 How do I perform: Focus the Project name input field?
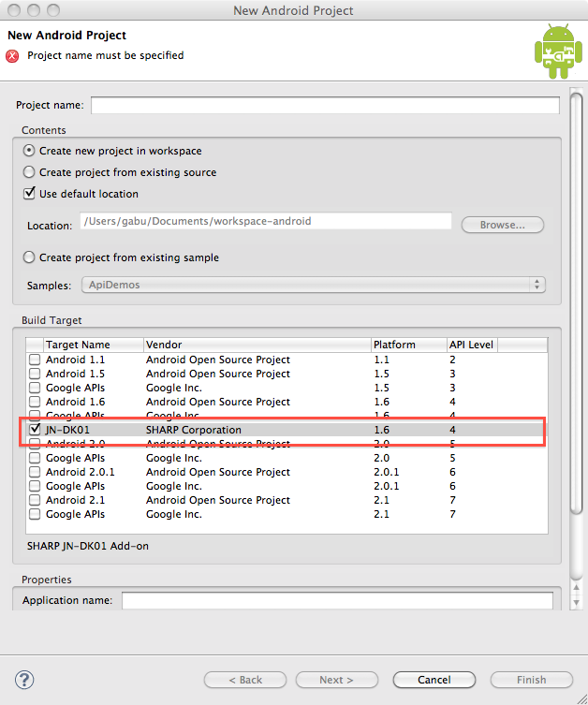(325, 105)
